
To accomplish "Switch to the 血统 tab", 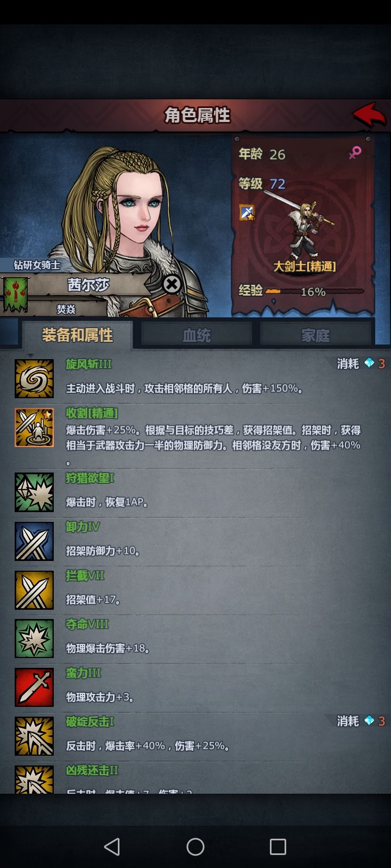I will [197, 335].
